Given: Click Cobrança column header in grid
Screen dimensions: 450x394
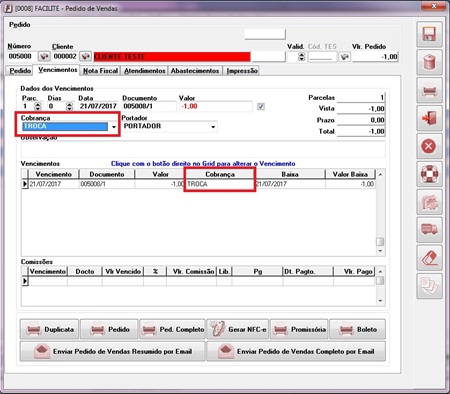Looking at the screenshot, I should [220, 174].
